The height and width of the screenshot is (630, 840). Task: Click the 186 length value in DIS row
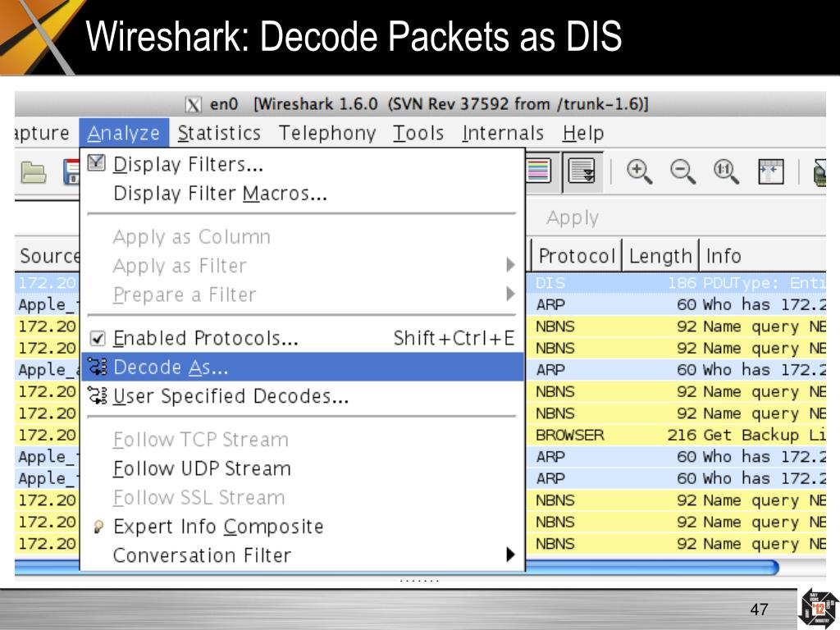[x=682, y=283]
